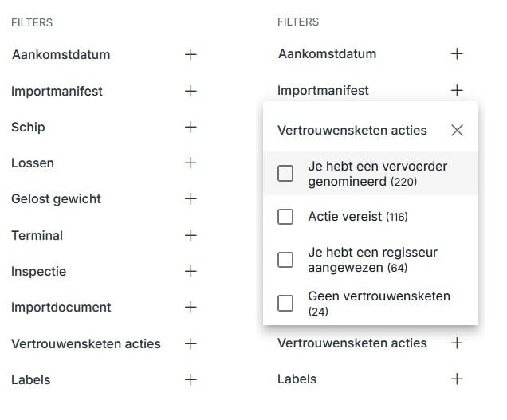Select the Inspectie filter entry

point(38,271)
